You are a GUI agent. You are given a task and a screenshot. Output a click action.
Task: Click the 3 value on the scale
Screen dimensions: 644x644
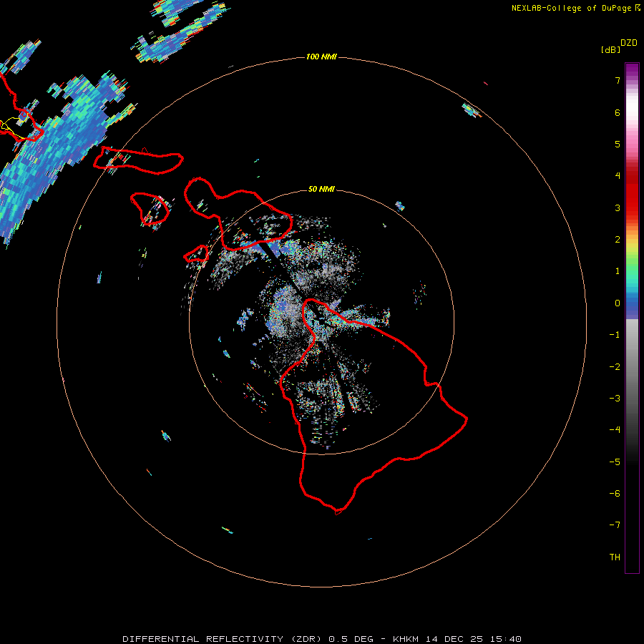pos(618,208)
